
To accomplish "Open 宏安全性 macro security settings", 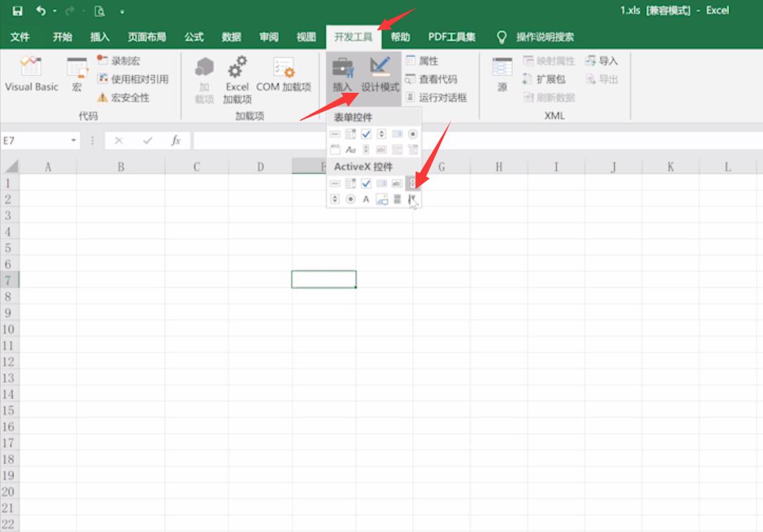I will (x=123, y=98).
